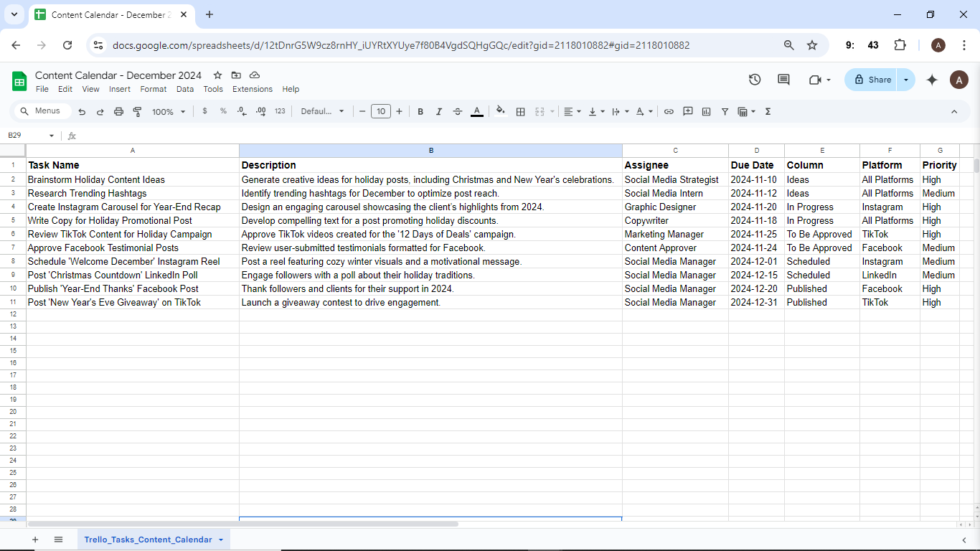
Task: View document status cloud icon
Action: [x=255, y=75]
